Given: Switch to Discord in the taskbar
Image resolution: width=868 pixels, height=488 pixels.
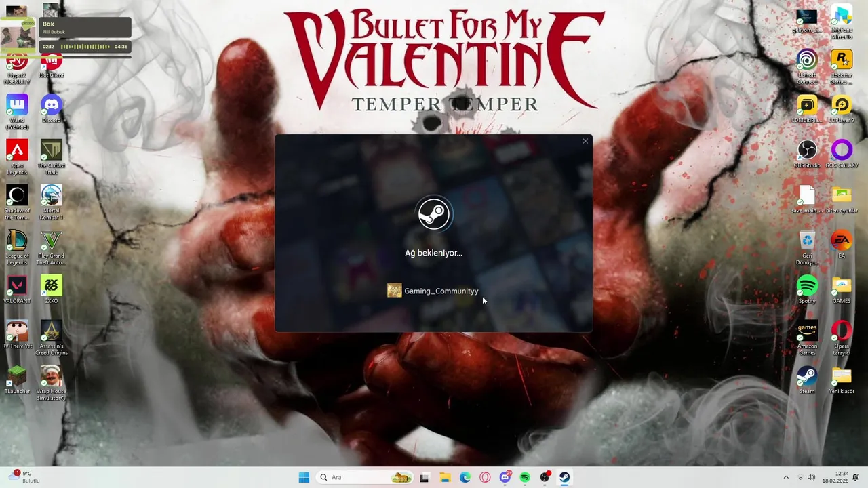Looking at the screenshot, I should click(x=505, y=477).
